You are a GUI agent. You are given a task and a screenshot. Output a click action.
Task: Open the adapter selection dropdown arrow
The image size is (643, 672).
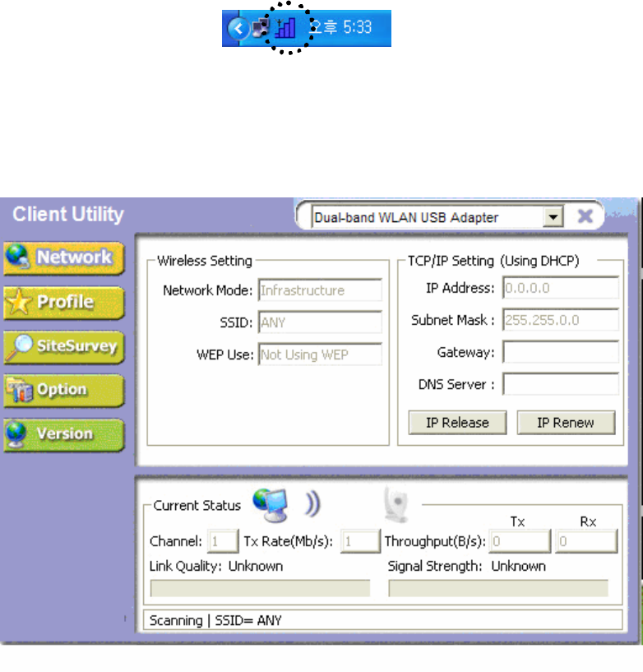click(x=553, y=217)
